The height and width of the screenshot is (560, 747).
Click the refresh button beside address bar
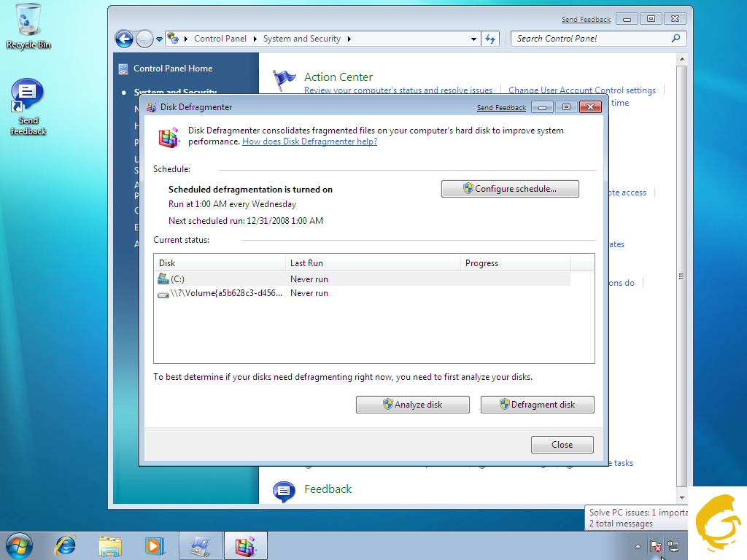490,39
